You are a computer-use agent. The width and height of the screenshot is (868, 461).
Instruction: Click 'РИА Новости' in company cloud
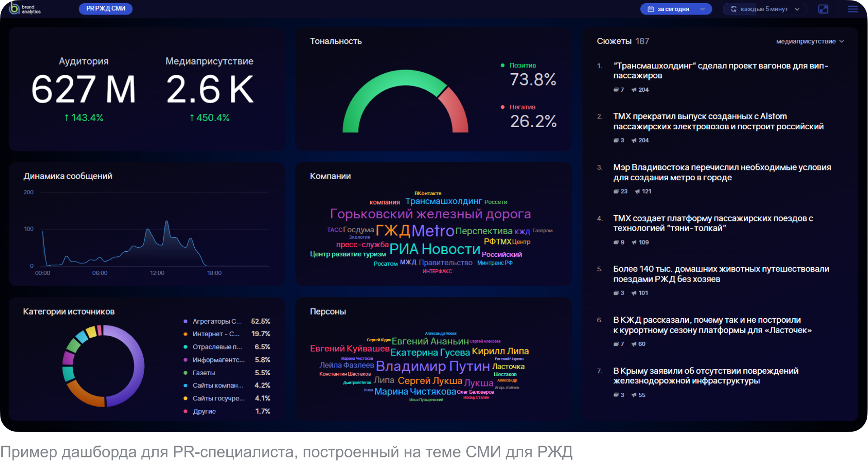click(435, 249)
